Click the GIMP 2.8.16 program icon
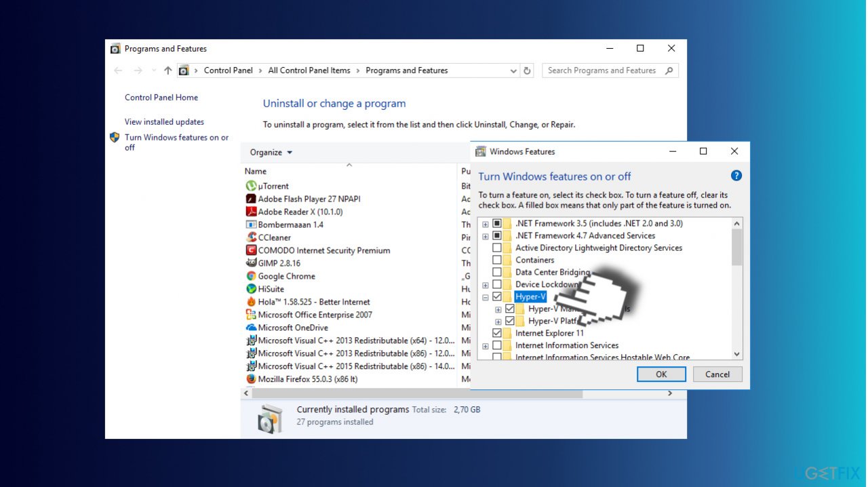 pyautogui.click(x=253, y=263)
